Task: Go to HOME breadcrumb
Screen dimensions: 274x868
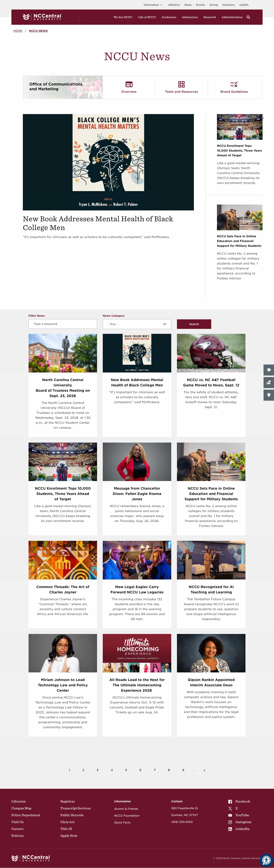Action: point(18,31)
